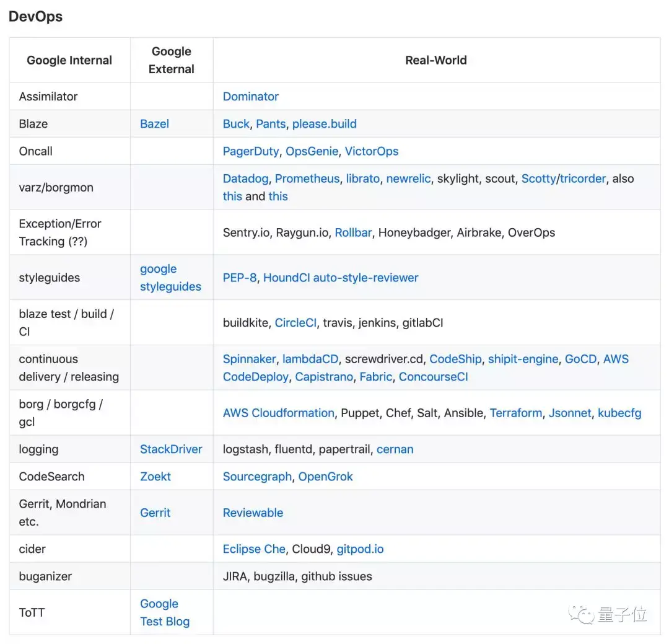
Task: Follow the AWS Cloudformation link
Action: 278,413
